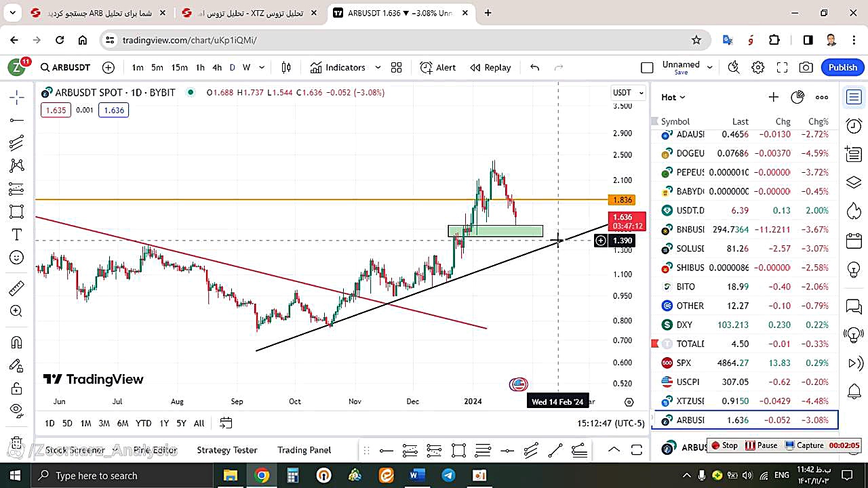Click the orange 1.836 price label
This screenshot has width=868, height=488.
[623, 200]
